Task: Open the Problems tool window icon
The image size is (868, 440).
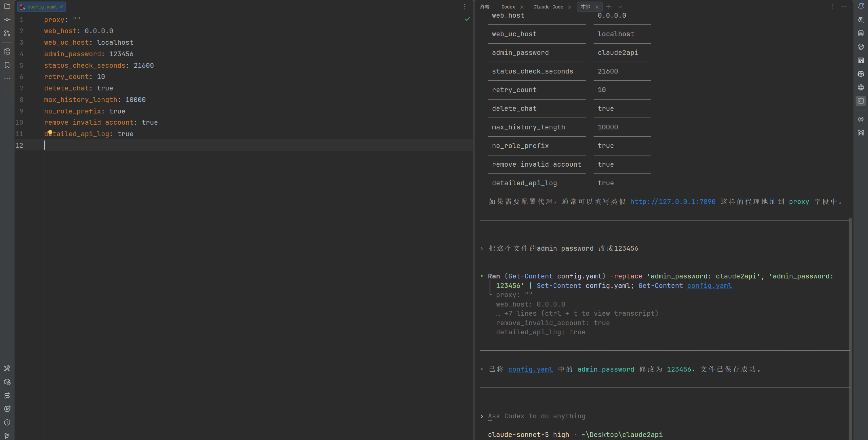Action: [7, 422]
